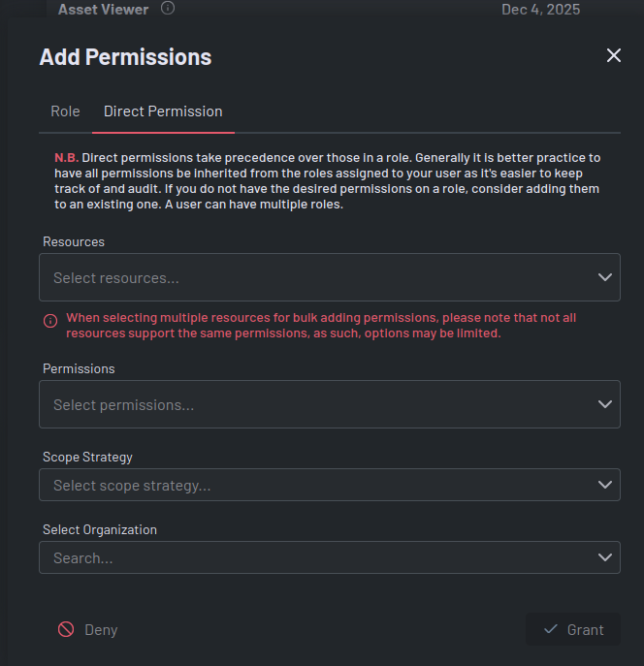
Task: Open the Select Organization dropdown arrow
Action: (x=605, y=557)
